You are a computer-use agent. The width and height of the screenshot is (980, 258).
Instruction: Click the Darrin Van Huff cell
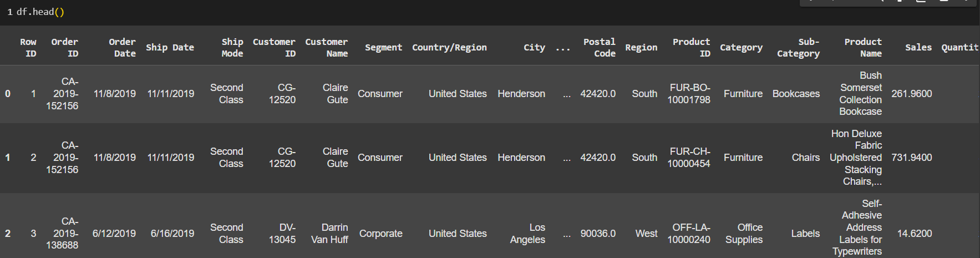tap(329, 234)
